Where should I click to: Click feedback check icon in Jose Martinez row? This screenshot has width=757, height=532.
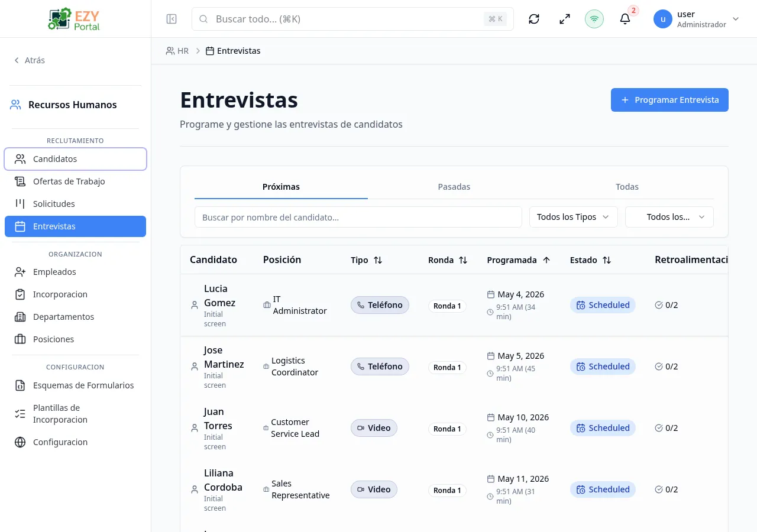pyautogui.click(x=659, y=366)
